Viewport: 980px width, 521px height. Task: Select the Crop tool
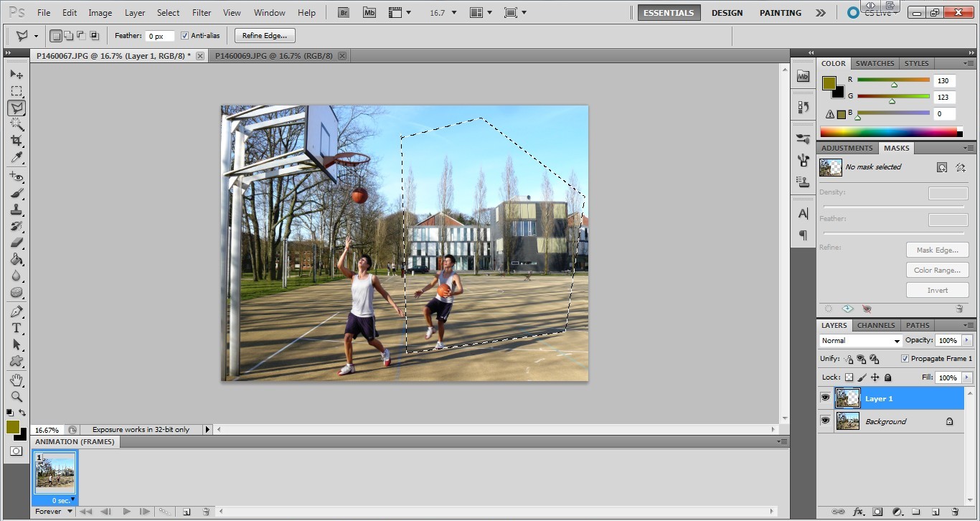[x=17, y=141]
